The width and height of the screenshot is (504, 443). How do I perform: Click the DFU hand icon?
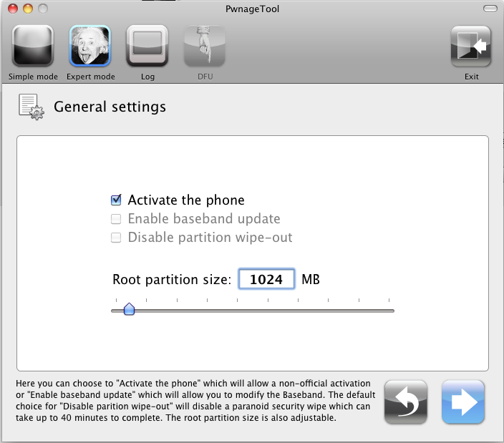tap(205, 46)
